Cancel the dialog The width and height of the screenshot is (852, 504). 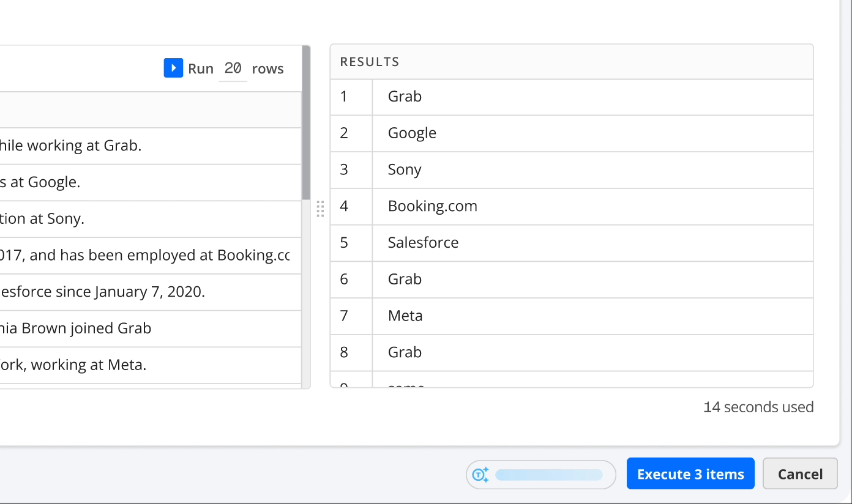[799, 474]
